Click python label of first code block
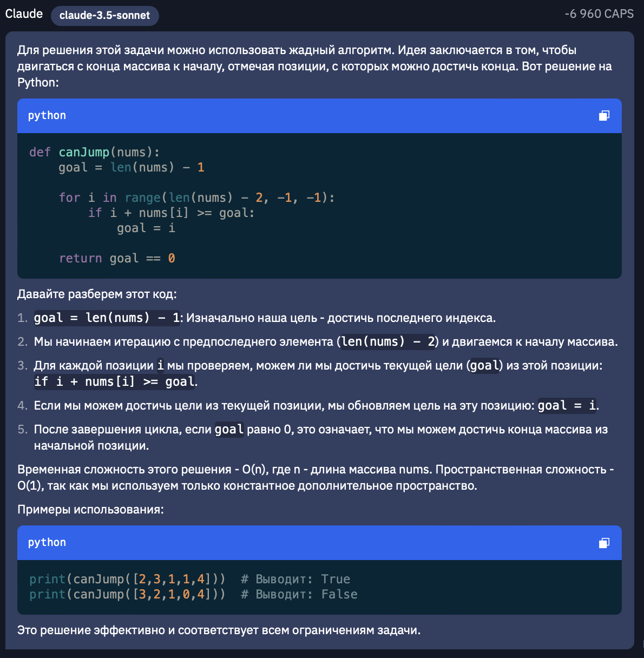 click(47, 115)
